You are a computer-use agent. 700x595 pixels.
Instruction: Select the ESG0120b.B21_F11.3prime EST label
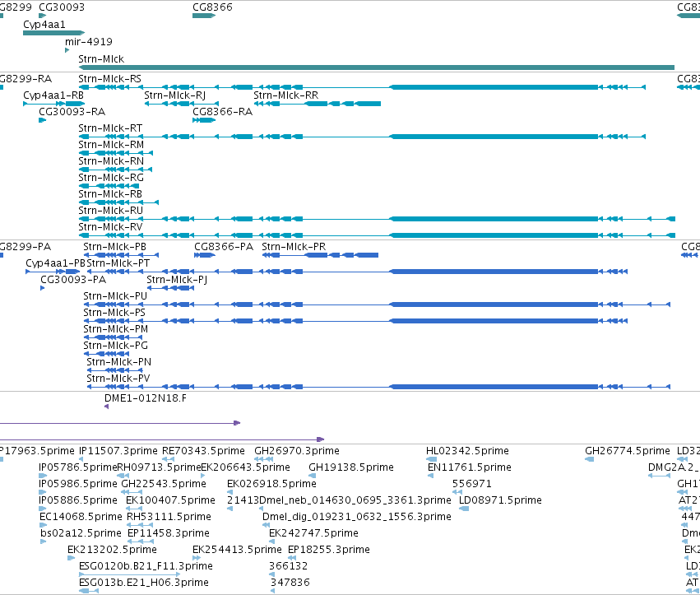click(146, 566)
